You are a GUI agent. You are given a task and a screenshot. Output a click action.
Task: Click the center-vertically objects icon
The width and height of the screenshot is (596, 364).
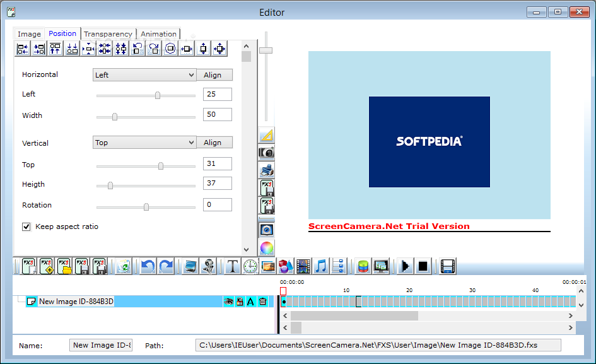tap(121, 49)
